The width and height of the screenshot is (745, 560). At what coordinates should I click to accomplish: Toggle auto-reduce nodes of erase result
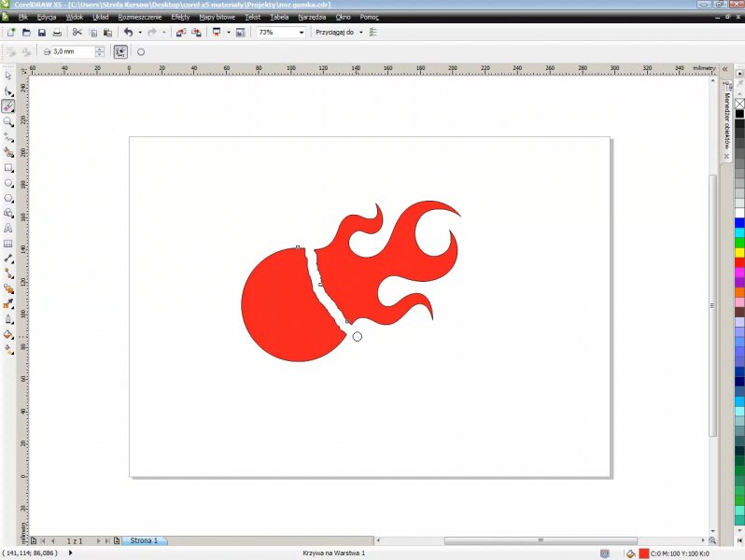coord(120,52)
